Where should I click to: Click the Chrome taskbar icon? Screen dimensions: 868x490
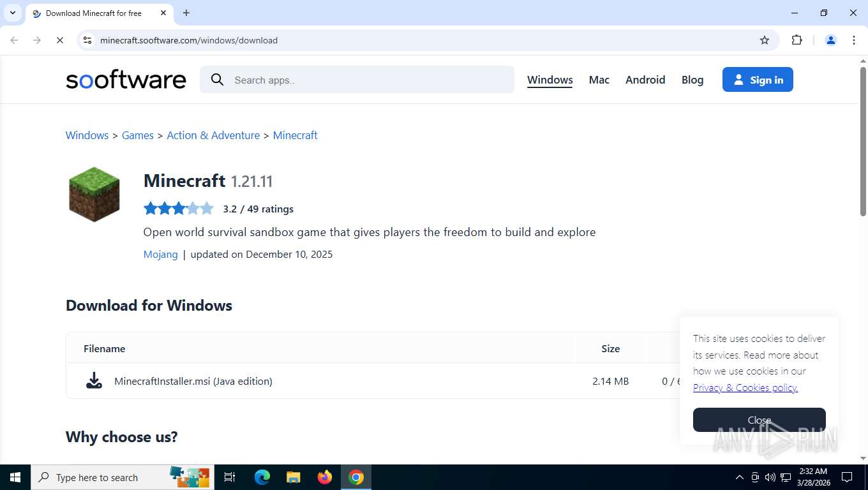356,477
